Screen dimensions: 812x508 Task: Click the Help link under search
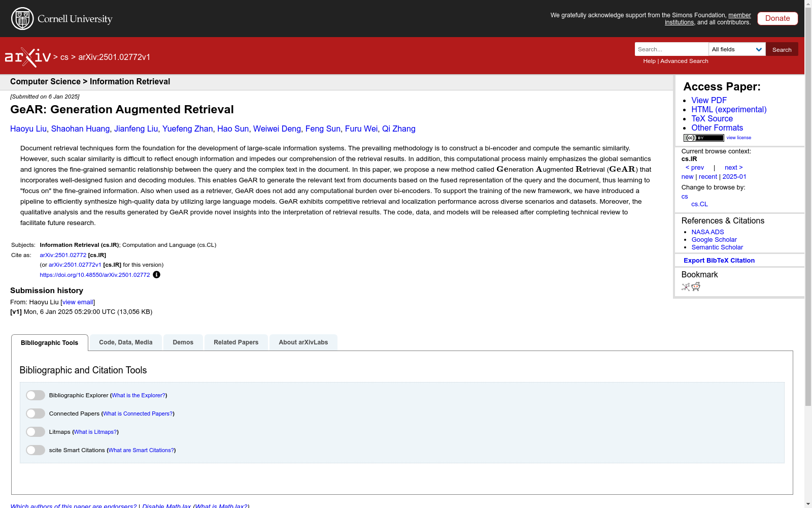649,61
